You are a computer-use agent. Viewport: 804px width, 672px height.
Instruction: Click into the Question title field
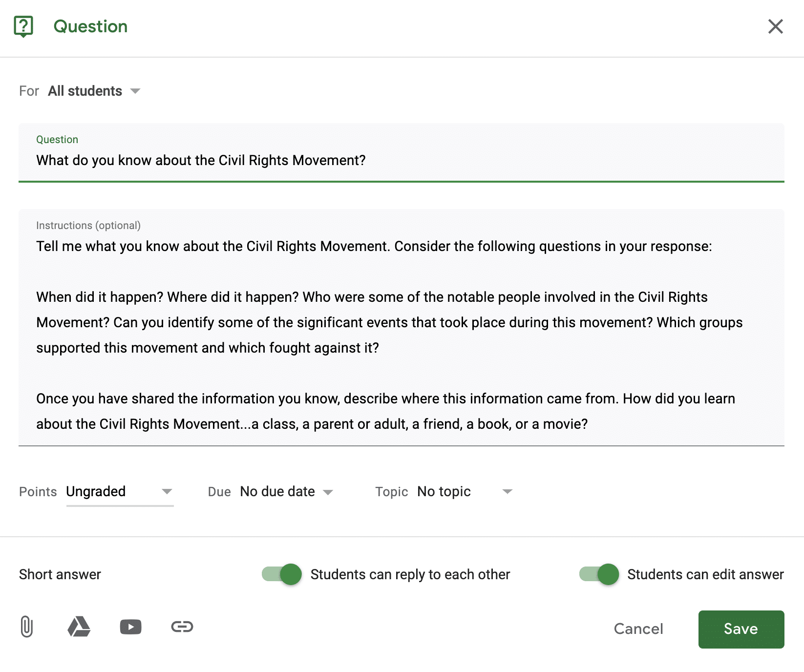point(401,160)
